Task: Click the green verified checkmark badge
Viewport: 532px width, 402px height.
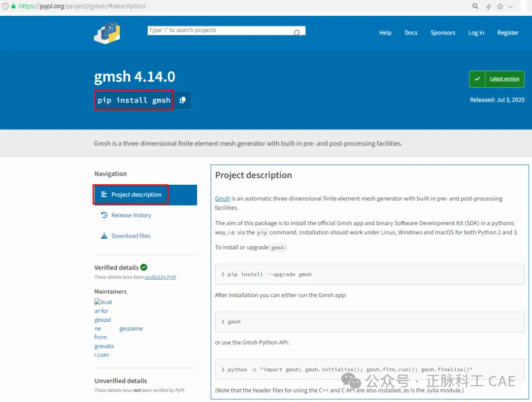Action: [144, 268]
